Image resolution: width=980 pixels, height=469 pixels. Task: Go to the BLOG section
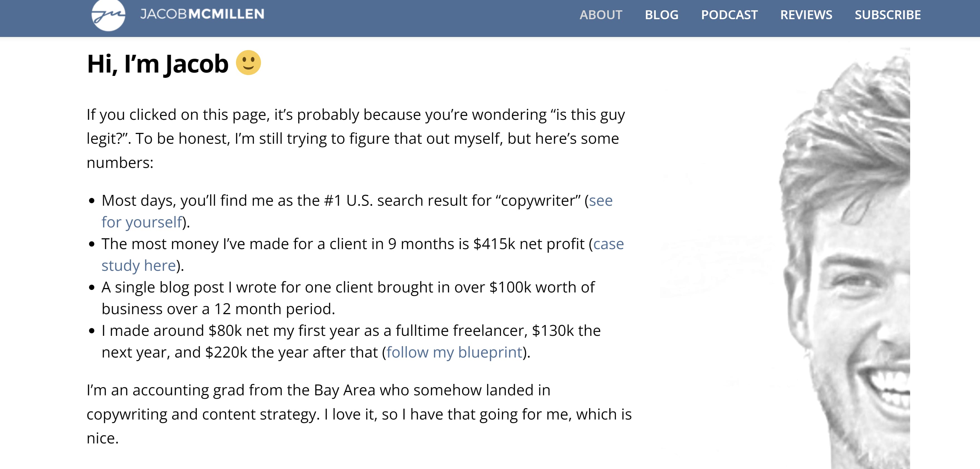pyautogui.click(x=662, y=15)
